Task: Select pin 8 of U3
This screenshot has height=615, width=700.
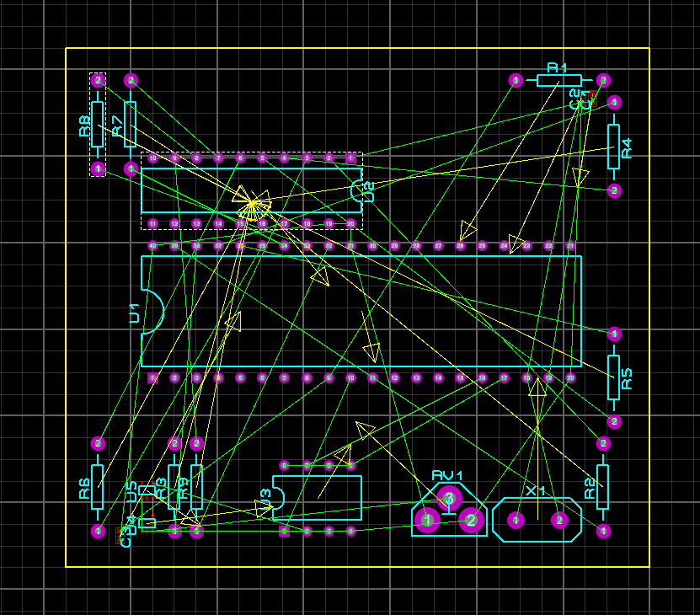Action: click(285, 465)
